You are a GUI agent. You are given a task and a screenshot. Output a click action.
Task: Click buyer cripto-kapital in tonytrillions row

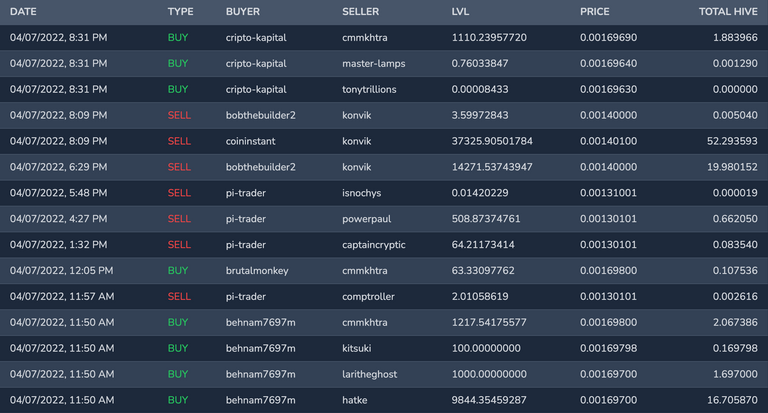tap(256, 90)
